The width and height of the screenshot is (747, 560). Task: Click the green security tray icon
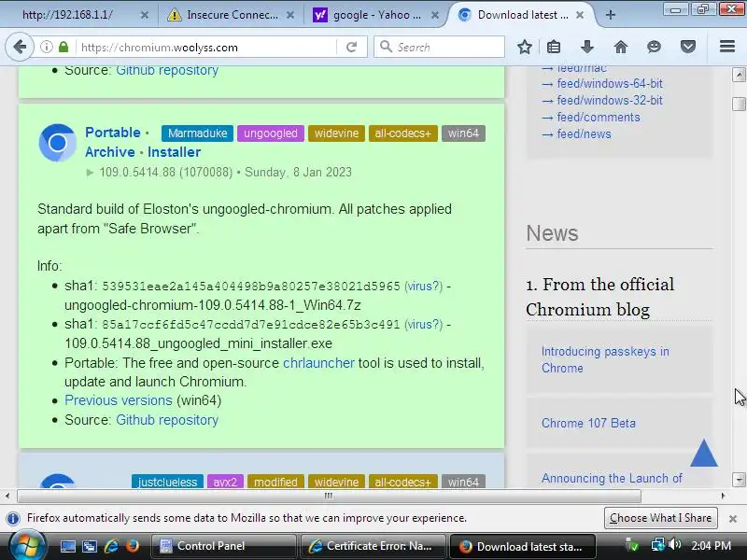tap(632, 545)
